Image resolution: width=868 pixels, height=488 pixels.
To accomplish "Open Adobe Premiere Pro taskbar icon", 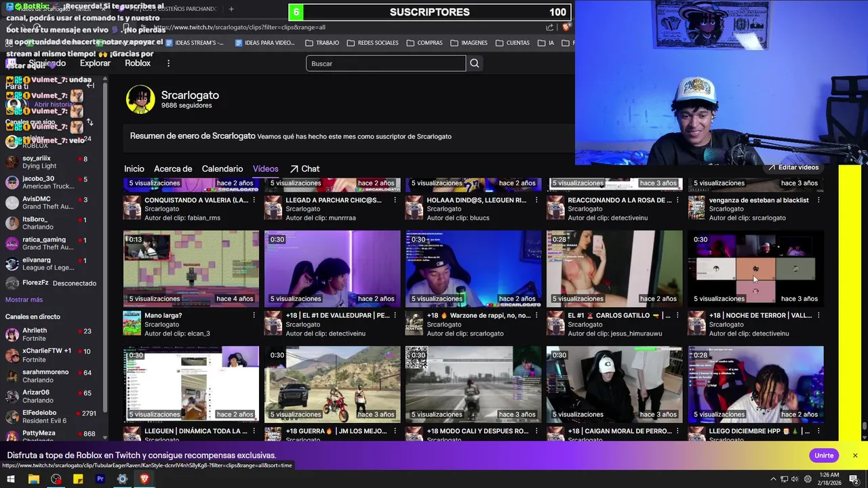I will click(x=100, y=479).
